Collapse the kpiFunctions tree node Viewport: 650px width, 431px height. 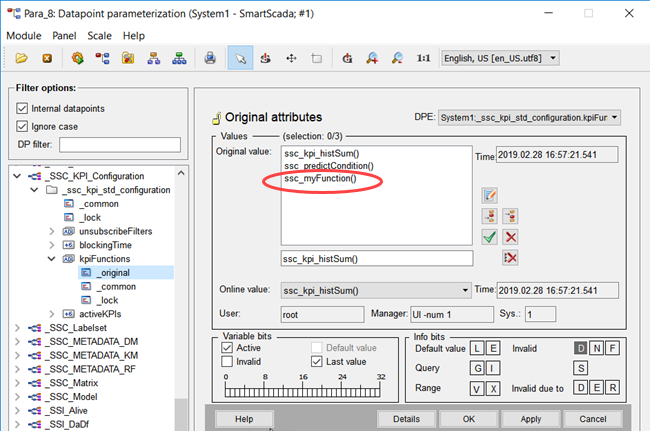53,258
